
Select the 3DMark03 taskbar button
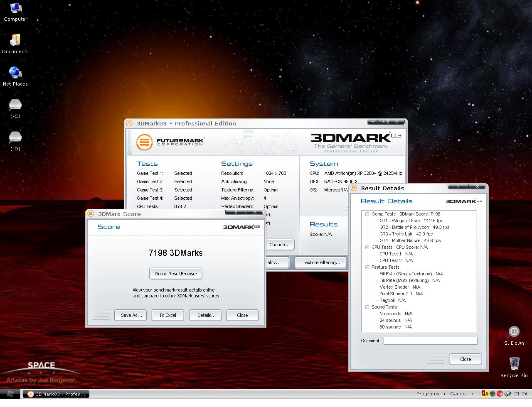56,394
